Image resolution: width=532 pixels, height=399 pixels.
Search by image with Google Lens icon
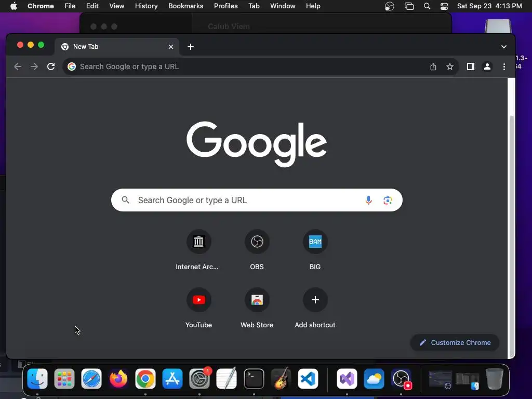(388, 200)
